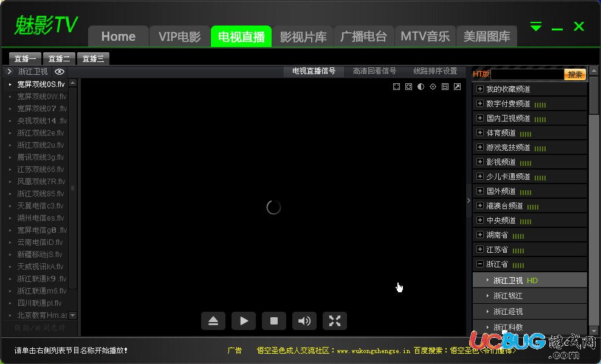The image size is (601, 364).
Task: Click the 魅影TV logo
Action: (46, 26)
